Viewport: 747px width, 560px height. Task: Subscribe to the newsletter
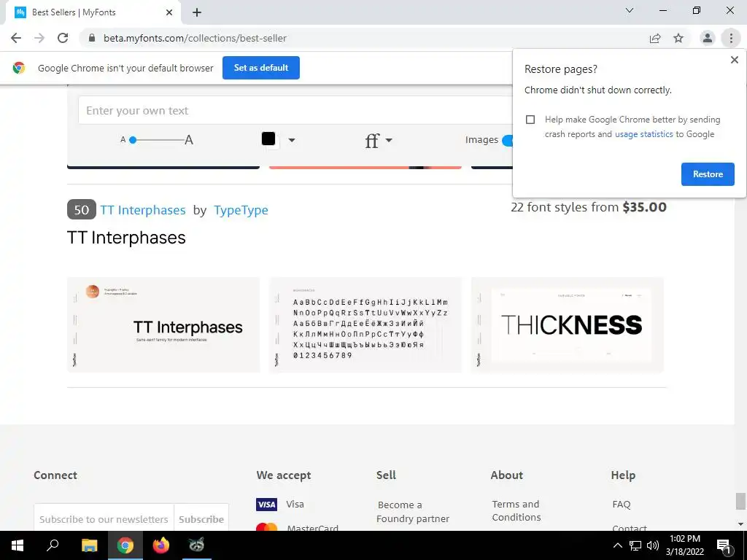click(x=201, y=519)
